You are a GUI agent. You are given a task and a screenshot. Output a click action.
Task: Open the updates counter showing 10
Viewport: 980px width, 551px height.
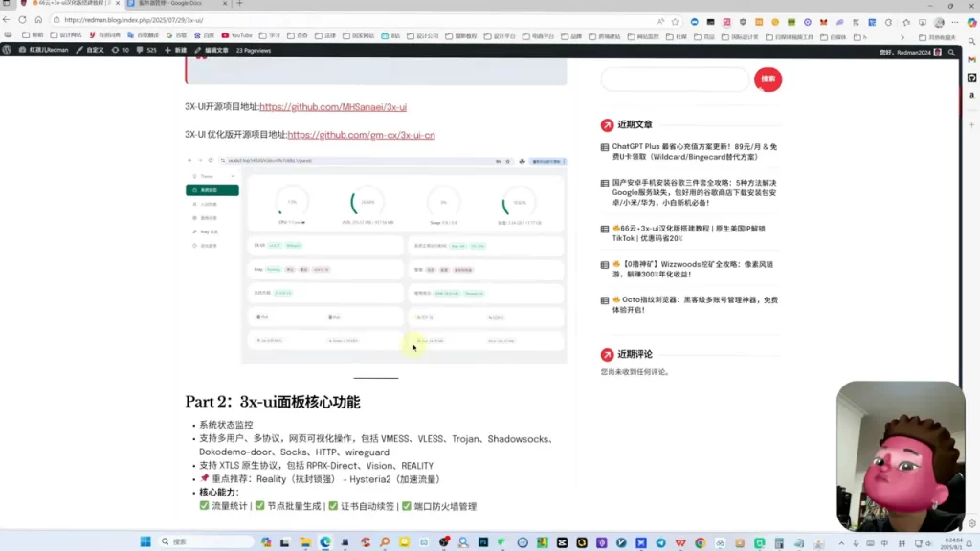point(120,50)
